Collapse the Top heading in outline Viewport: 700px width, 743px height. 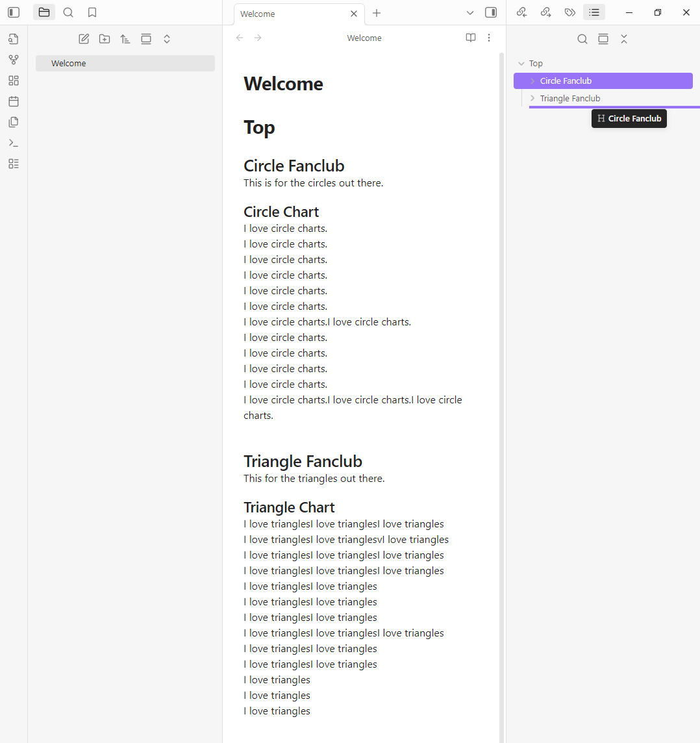click(x=521, y=64)
